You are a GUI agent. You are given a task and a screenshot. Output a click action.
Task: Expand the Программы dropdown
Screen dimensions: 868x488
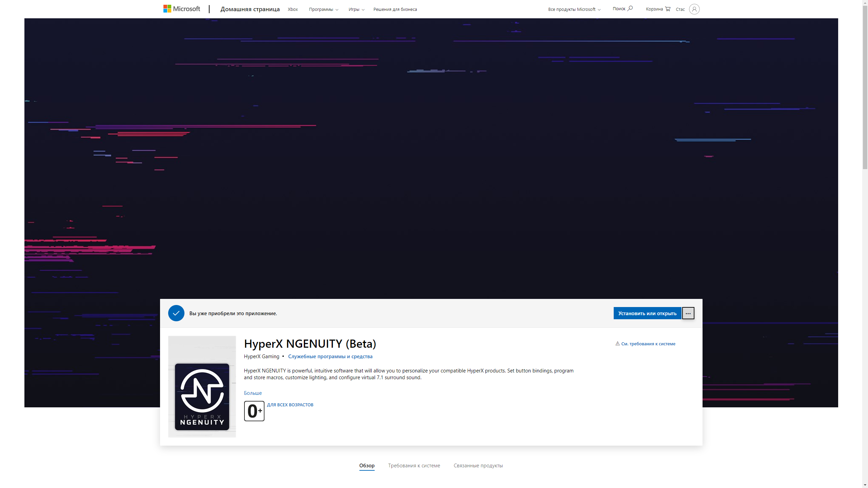click(x=323, y=9)
